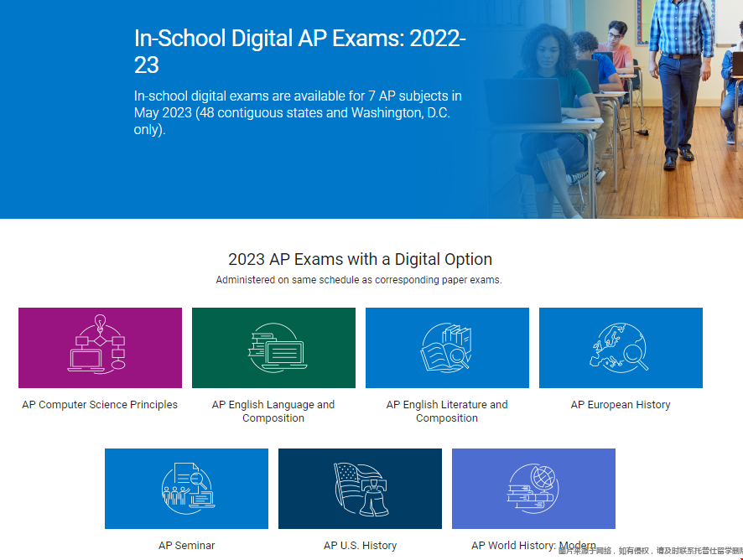Click the AP English Literature books icon
Viewport: 743px width, 560px height.
[x=447, y=347]
